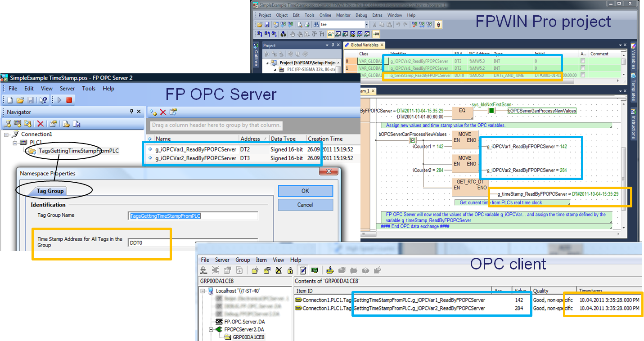Collapse the Connection1 tree node
Image resolution: width=644 pixels, height=341 pixels.
point(7,135)
